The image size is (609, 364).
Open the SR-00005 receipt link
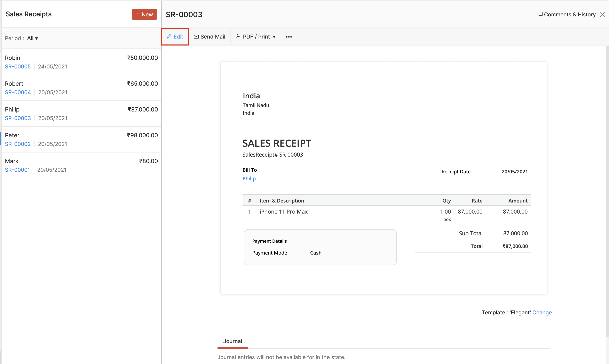click(18, 66)
